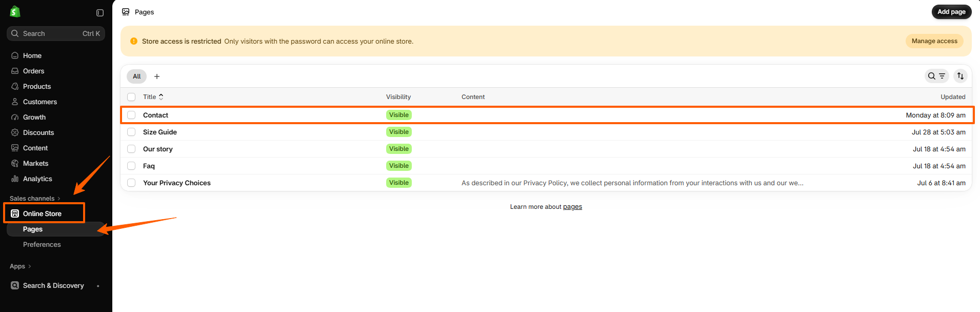Open the Size Guide page

pos(160,132)
